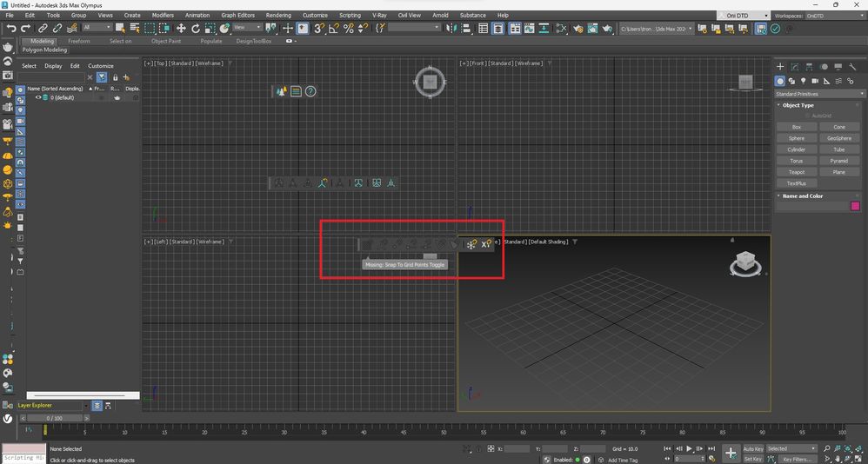Toggle Window/Crossing selection mode
868x464 pixels.
(164, 28)
